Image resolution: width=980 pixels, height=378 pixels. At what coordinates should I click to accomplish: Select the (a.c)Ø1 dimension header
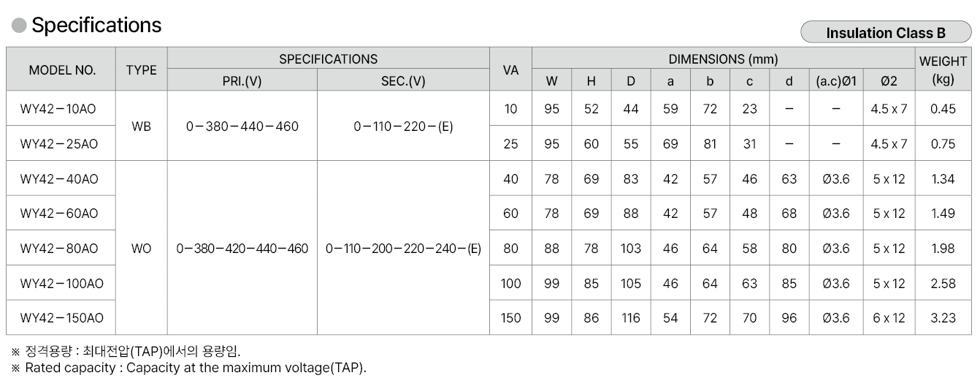pos(835,81)
